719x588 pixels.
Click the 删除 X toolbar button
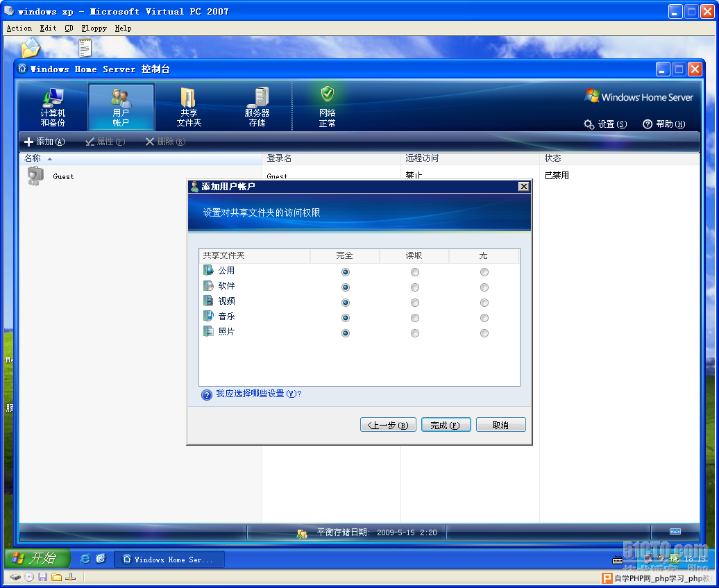pos(166,142)
